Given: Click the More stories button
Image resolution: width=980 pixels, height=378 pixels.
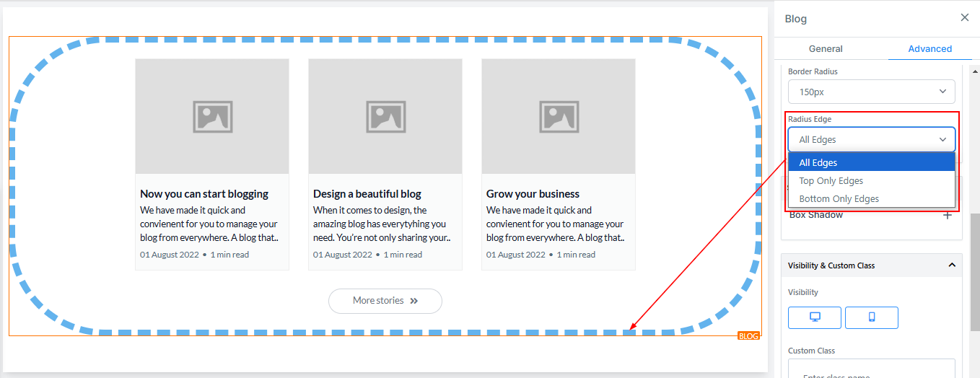Looking at the screenshot, I should coord(385,301).
